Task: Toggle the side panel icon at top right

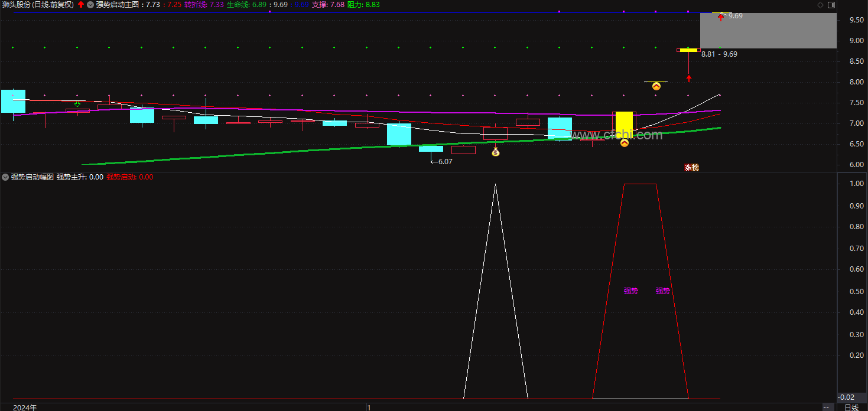Action: pyautogui.click(x=831, y=5)
